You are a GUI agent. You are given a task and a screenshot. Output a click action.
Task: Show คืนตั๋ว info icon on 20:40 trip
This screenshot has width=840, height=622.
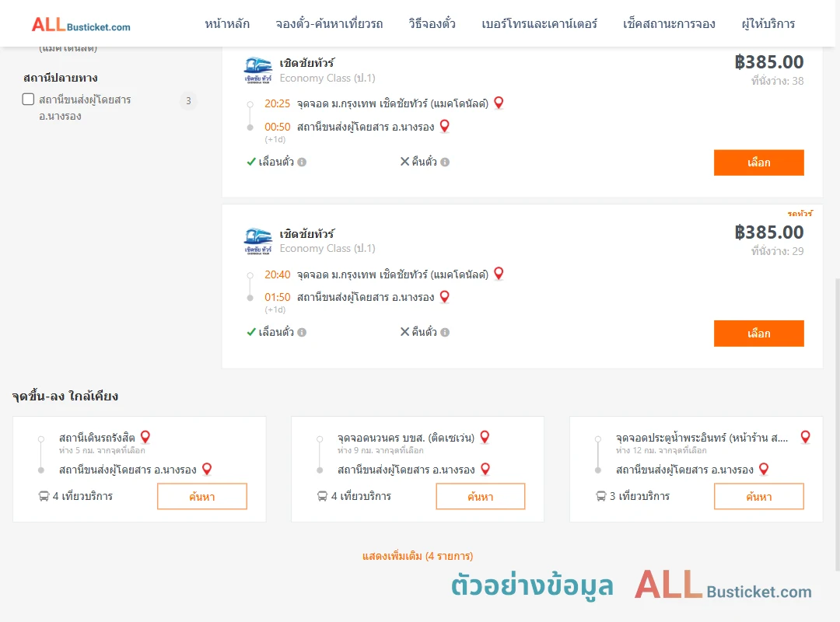pyautogui.click(x=445, y=332)
